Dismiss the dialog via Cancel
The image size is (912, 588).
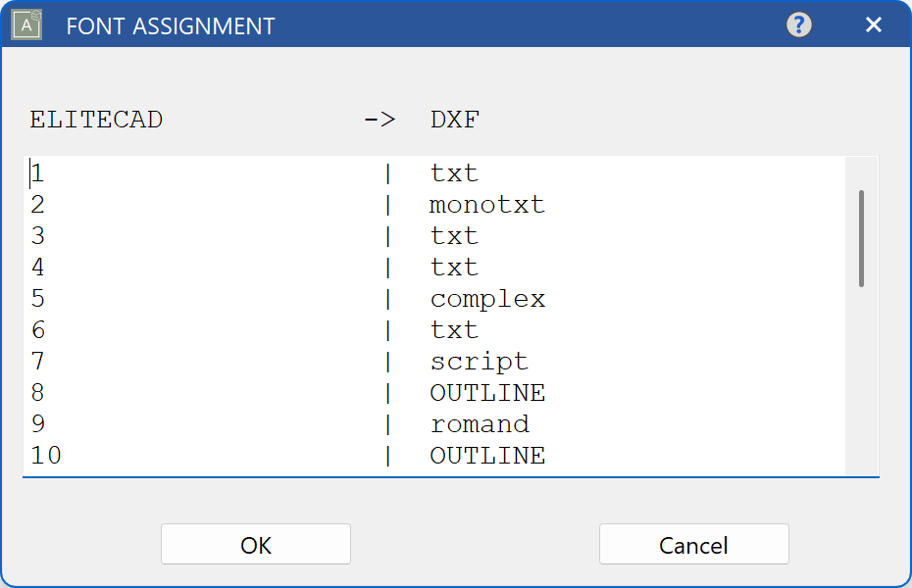tap(693, 544)
